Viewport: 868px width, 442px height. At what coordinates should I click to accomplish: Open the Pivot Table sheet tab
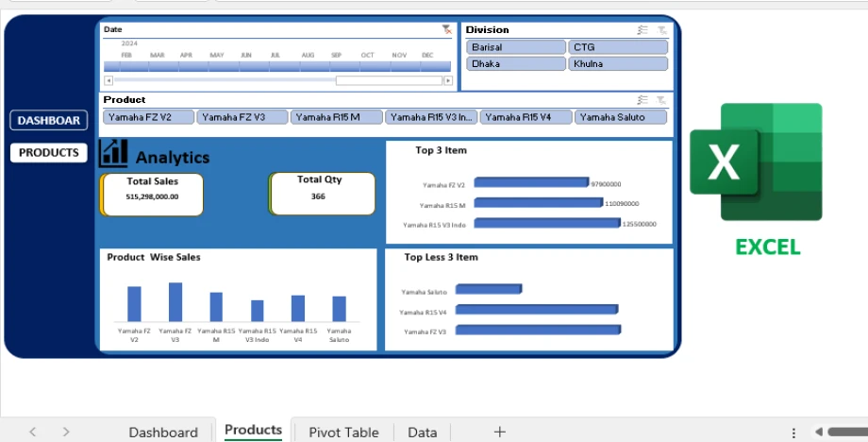[x=343, y=432]
